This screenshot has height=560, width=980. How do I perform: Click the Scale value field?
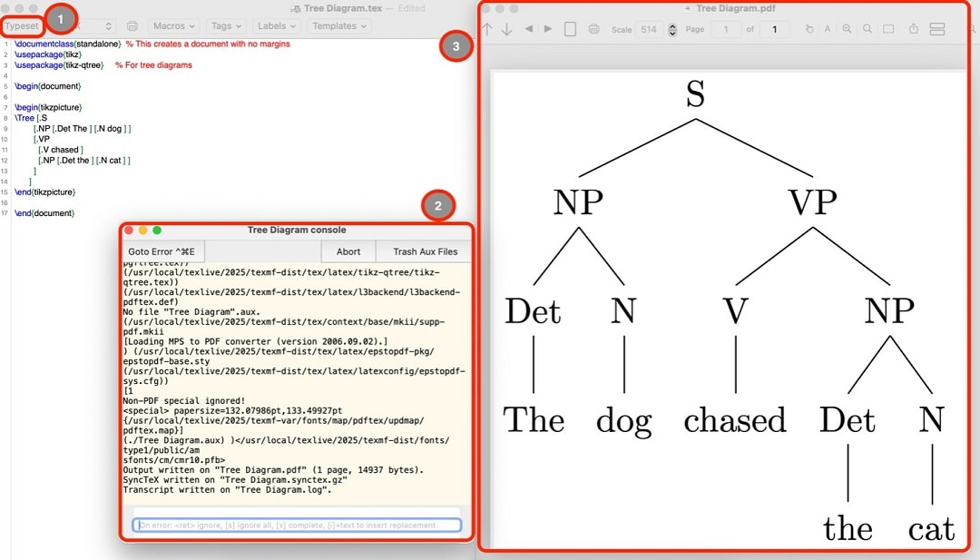650,29
